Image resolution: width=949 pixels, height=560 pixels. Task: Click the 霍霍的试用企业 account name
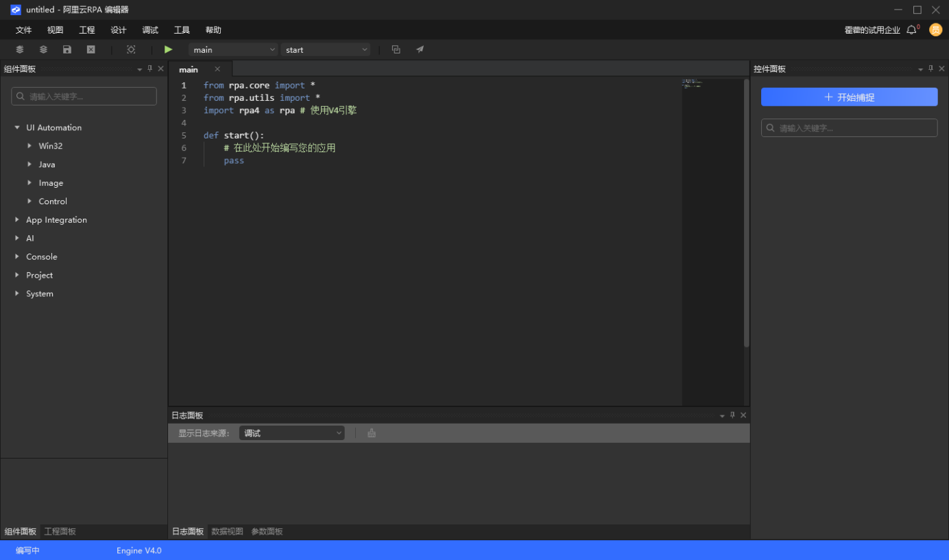(872, 30)
